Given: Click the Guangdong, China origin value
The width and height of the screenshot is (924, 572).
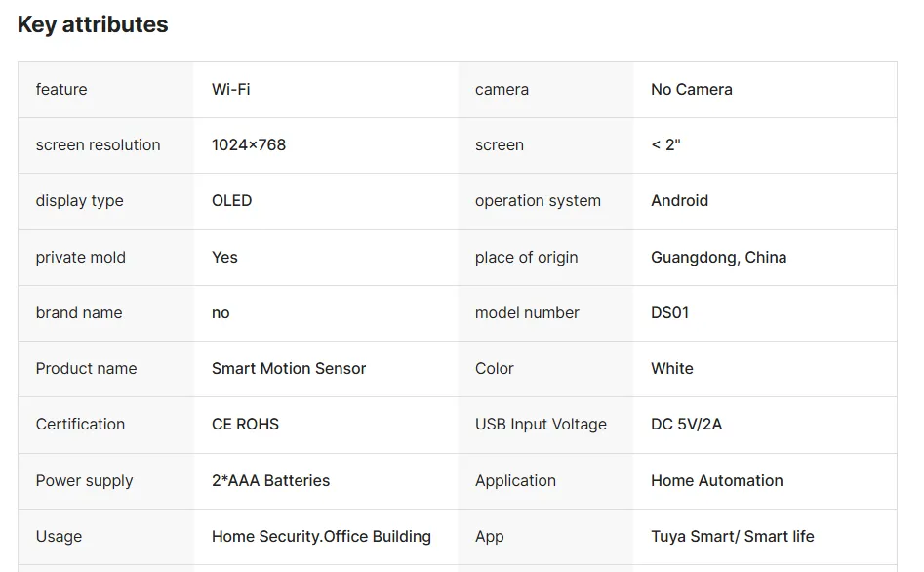Looking at the screenshot, I should (718, 258).
